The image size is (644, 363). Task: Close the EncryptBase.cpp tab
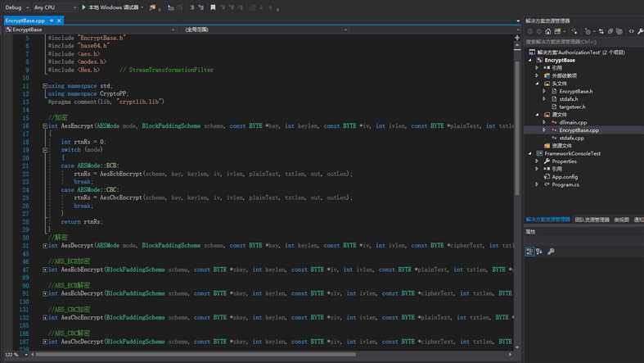click(x=59, y=20)
